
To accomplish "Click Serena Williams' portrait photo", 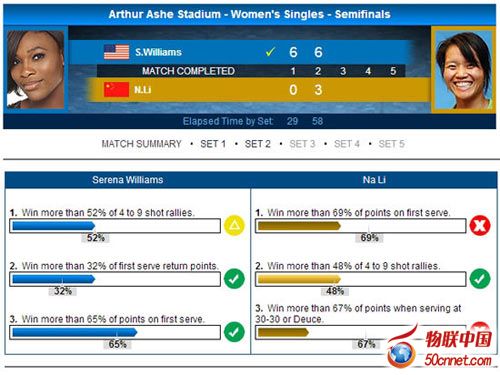I will point(35,69).
